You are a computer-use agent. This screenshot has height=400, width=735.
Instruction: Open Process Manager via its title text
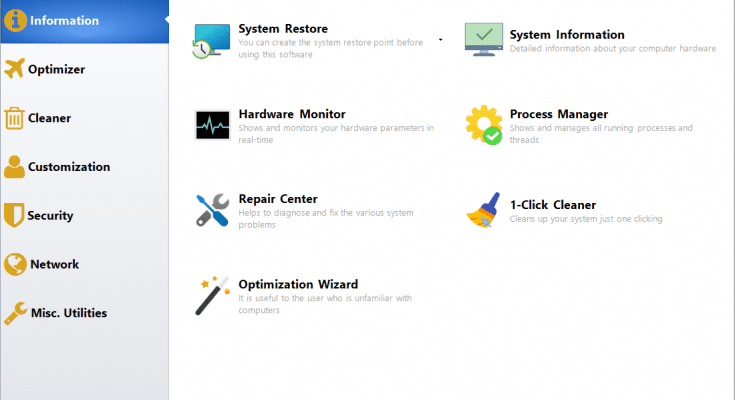point(558,114)
